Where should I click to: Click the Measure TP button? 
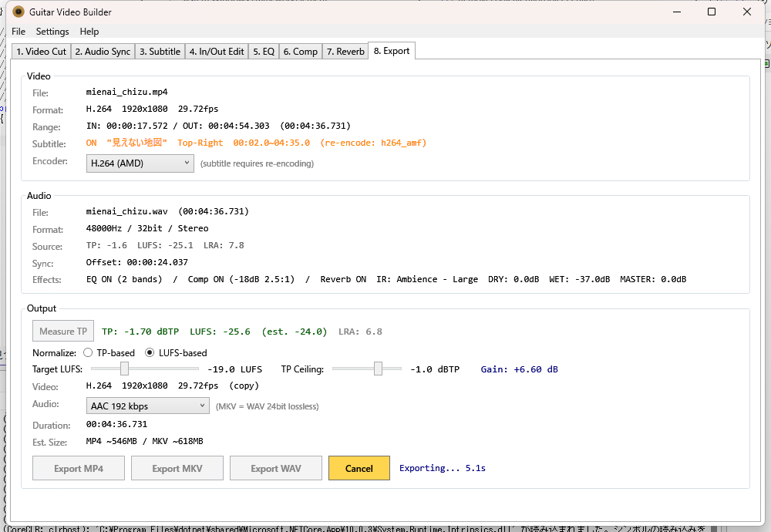coord(63,332)
